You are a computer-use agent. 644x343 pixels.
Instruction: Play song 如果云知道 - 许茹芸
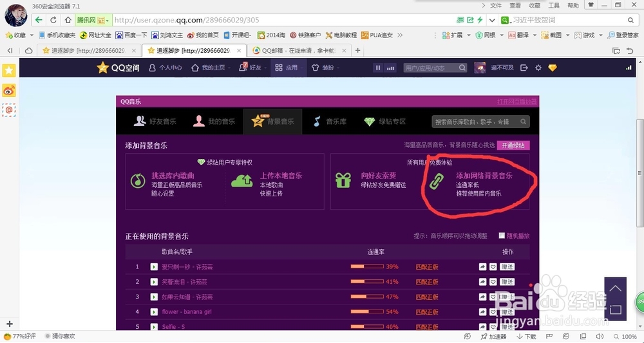(x=154, y=297)
